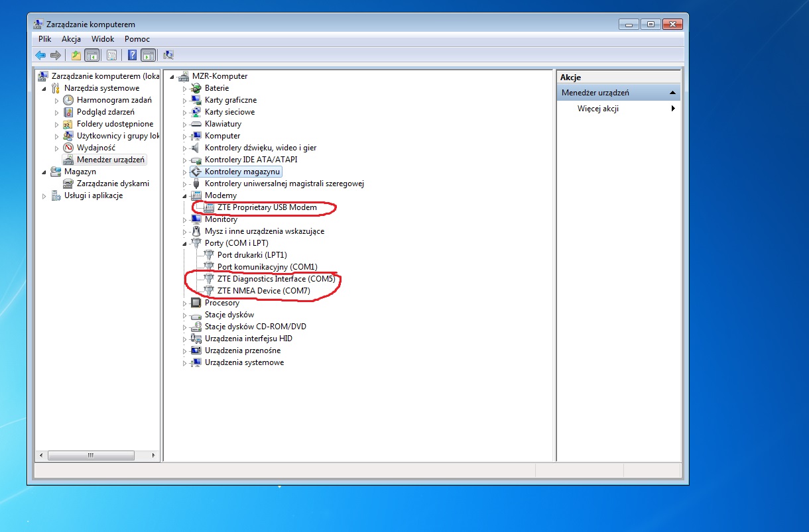Open the Widok menu
This screenshot has width=809, height=532.
[103, 39]
